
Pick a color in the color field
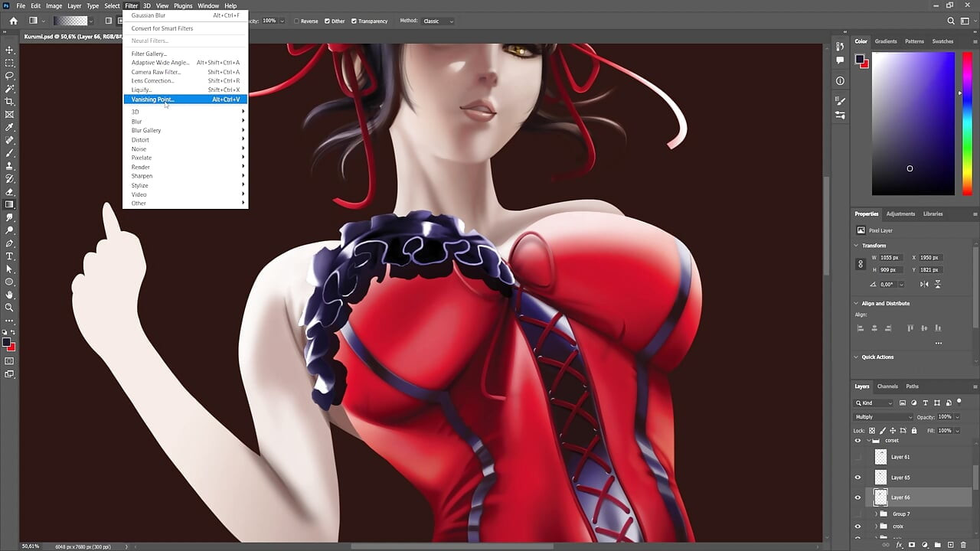(913, 123)
